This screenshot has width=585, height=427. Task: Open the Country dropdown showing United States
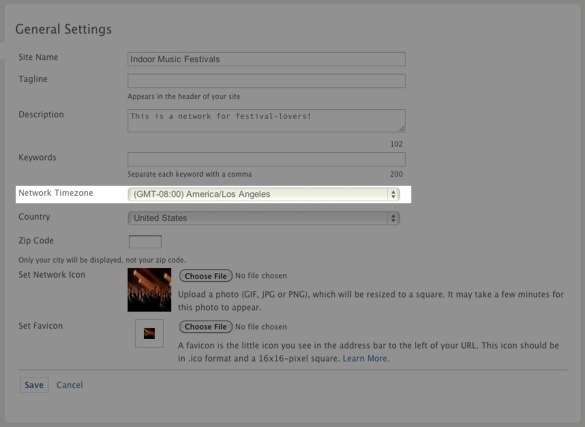click(x=263, y=218)
